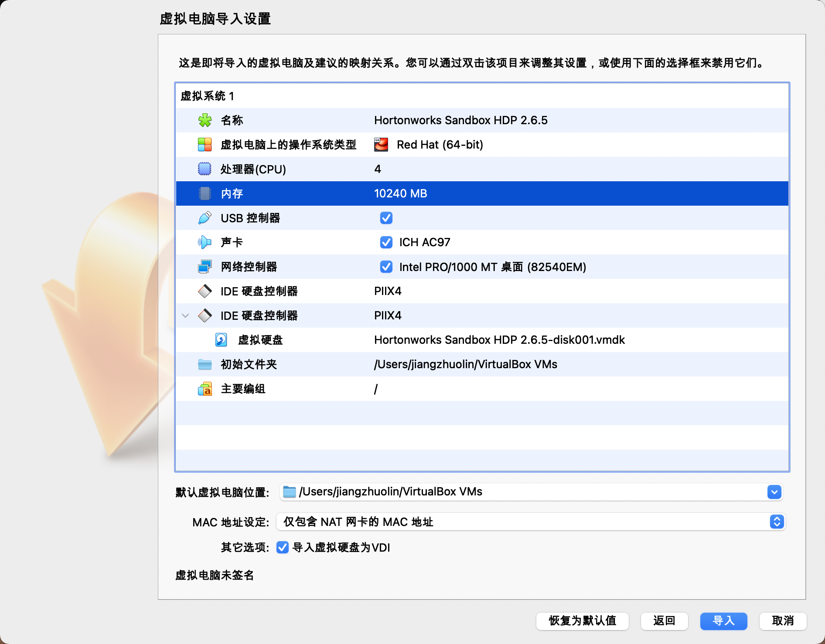Screen dimensions: 825x644
Task: Toggle 导入虚拟硬盘为VDI checkbox
Action: 283,547
